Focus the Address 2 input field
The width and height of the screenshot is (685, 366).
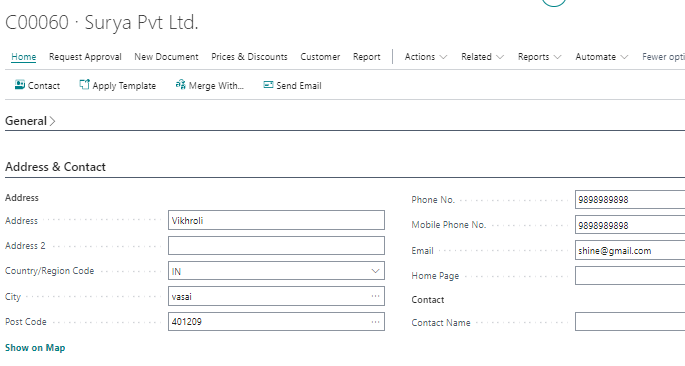[276, 245]
